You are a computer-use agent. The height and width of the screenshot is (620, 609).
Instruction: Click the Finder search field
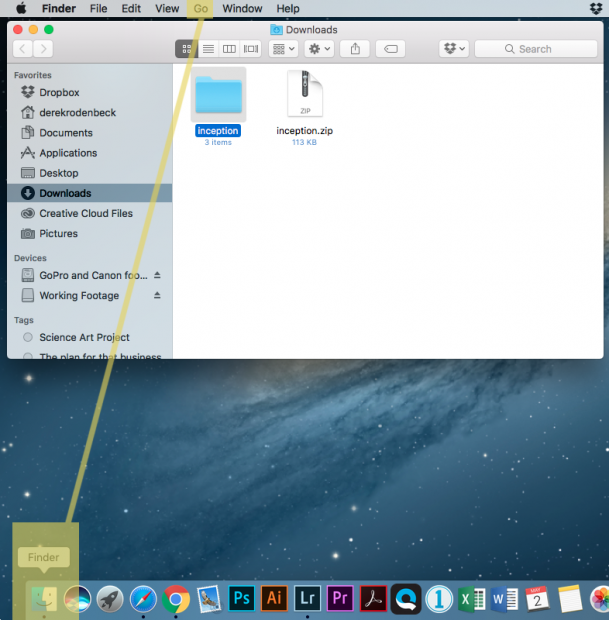point(536,49)
